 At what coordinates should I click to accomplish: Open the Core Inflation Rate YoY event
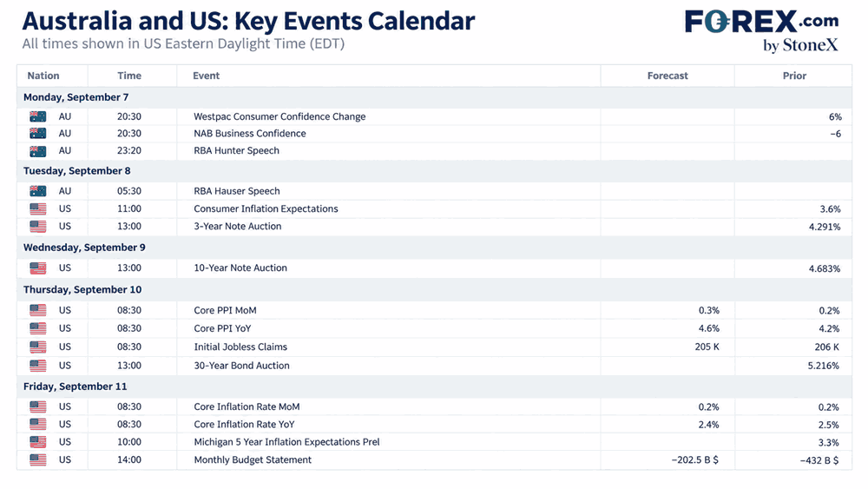(x=244, y=424)
